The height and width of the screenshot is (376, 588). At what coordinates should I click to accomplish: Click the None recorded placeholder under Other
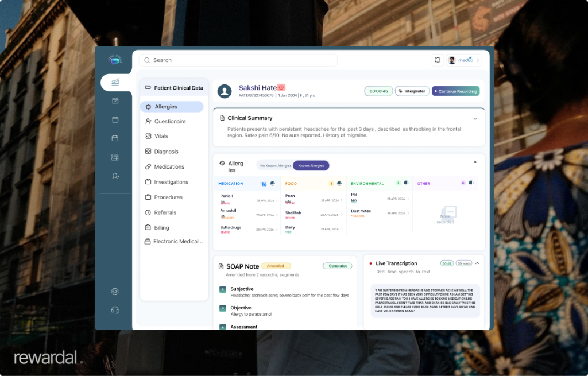coord(446,215)
